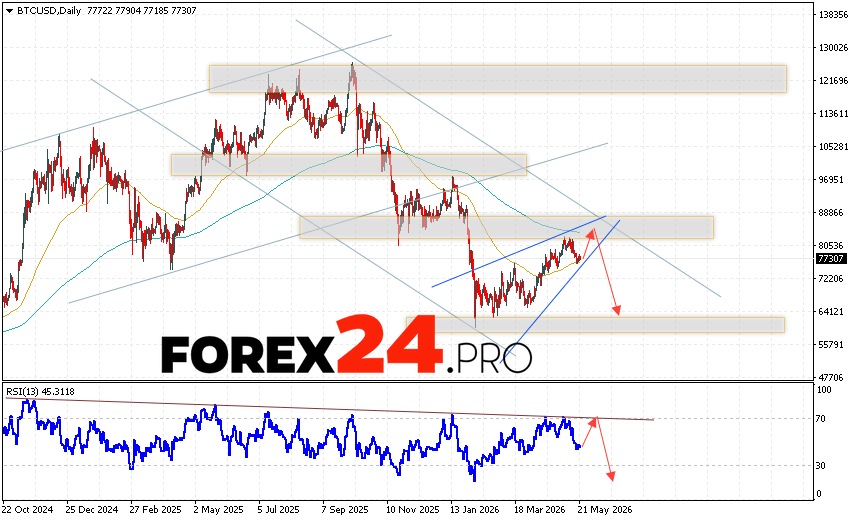Viewport: 854px width, 521px height.
Task: Click the 47706 price axis label
Action: 831,377
